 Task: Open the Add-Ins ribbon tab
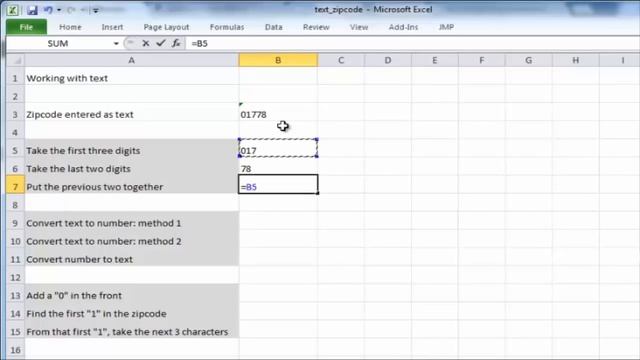[x=403, y=27]
